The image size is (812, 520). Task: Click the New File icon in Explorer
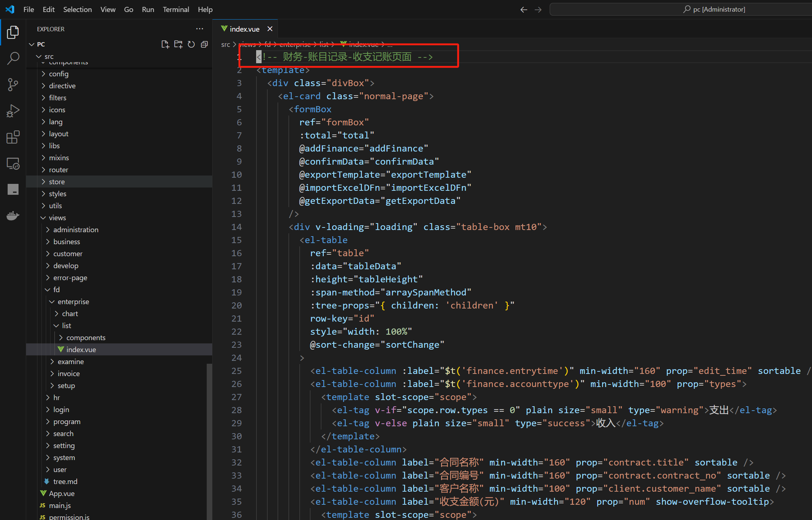(x=165, y=44)
